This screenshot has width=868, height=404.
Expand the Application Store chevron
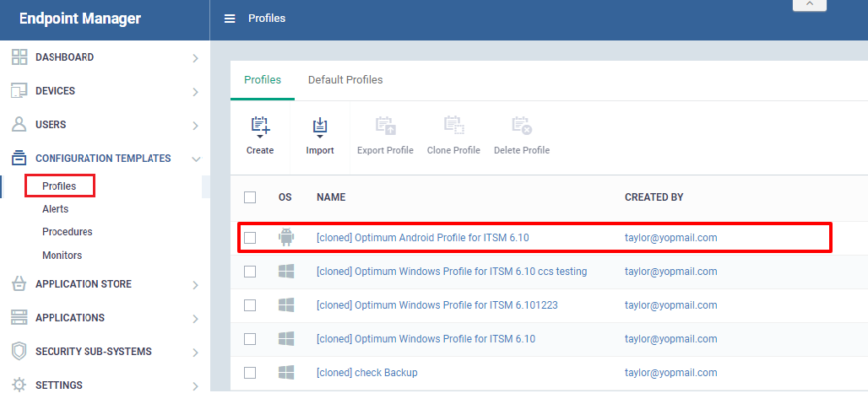click(195, 285)
